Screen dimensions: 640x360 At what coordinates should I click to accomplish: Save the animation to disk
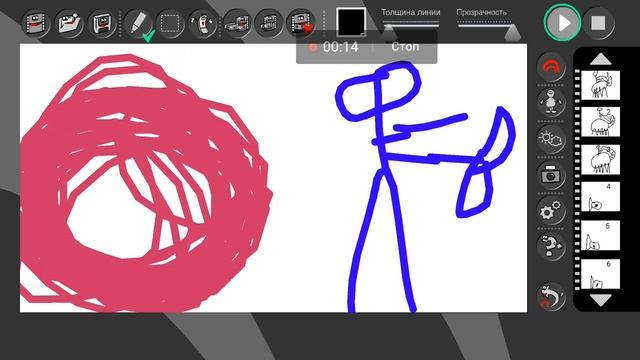pyautogui.click(x=102, y=24)
